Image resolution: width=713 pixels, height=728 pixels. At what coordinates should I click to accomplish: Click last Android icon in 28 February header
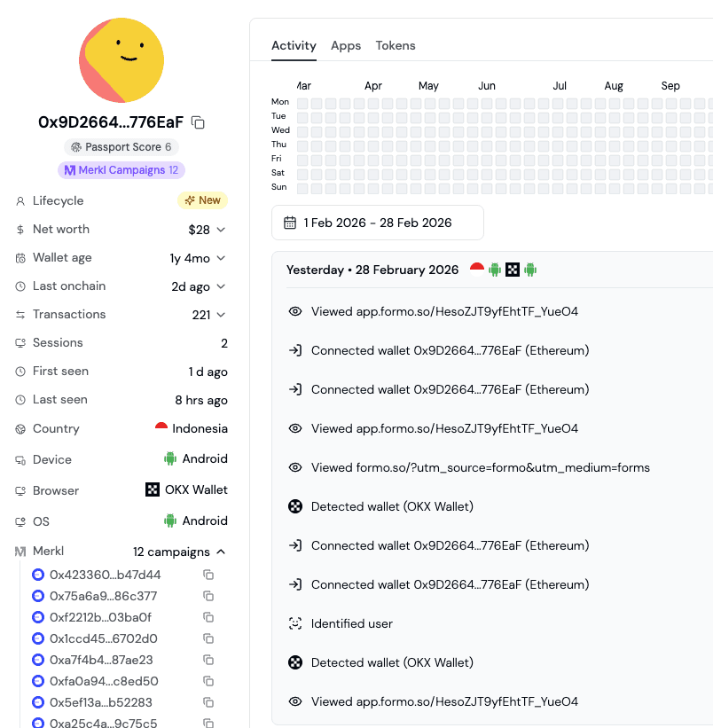[x=530, y=270]
